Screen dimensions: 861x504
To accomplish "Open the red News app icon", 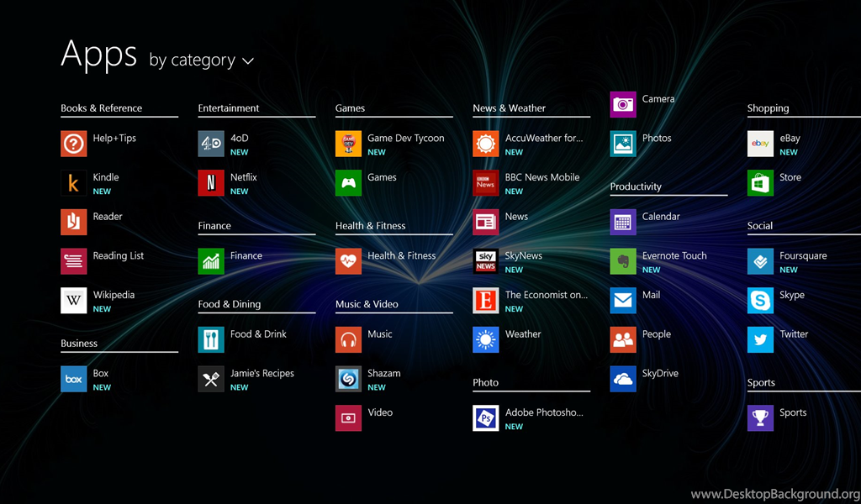I will click(x=485, y=222).
